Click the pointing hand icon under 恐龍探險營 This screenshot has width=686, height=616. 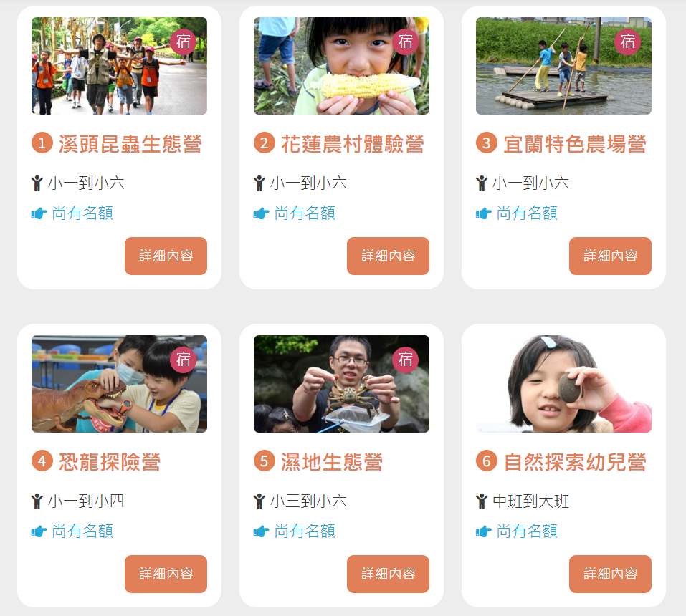(x=39, y=531)
